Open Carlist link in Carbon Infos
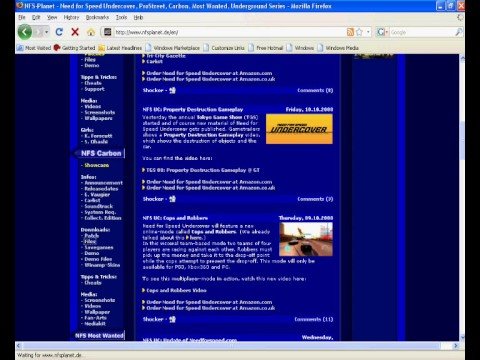This screenshot has height=360, width=480. click(x=92, y=201)
